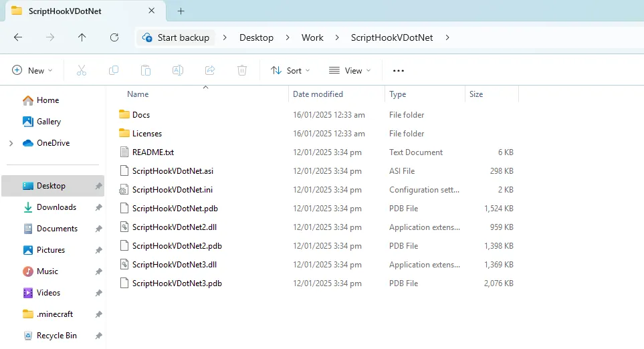Click the Paste clipboard icon
Viewport: 644px width, 349px height.
point(146,71)
